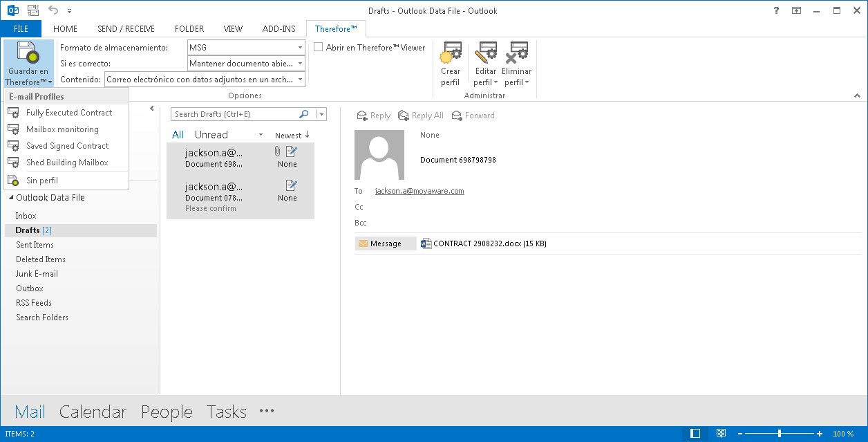Open the Sent Items folder
The height and width of the screenshot is (442, 868).
tap(35, 245)
